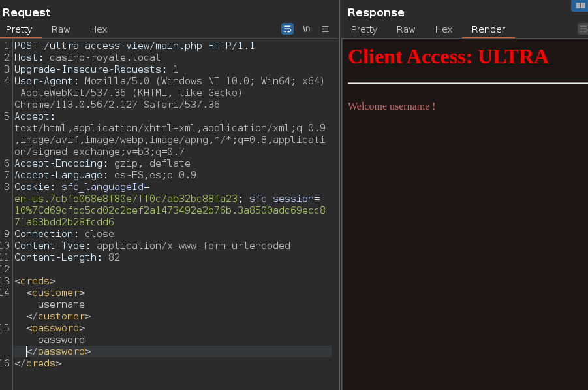The width and height of the screenshot is (588, 390).
Task: Toggle word wrap in the Request editor
Action: (x=287, y=29)
